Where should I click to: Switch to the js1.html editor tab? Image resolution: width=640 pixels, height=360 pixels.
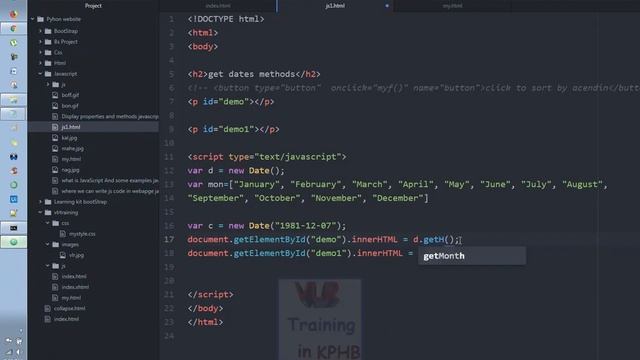[x=335, y=6]
